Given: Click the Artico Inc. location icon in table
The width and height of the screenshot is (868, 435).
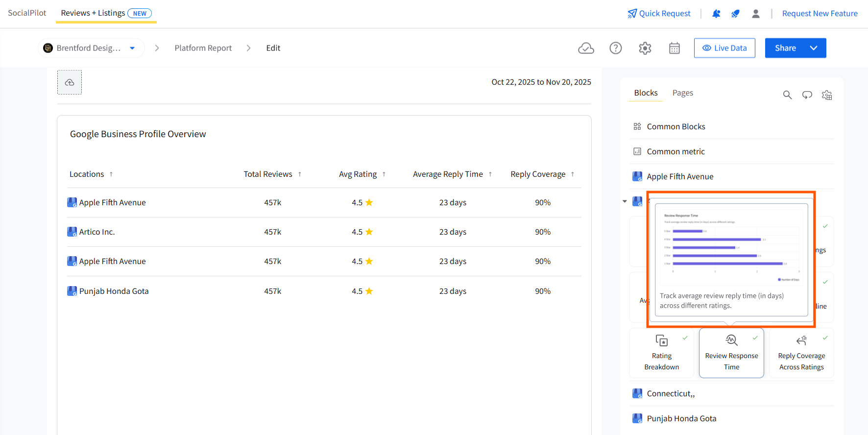Looking at the screenshot, I should (x=72, y=232).
